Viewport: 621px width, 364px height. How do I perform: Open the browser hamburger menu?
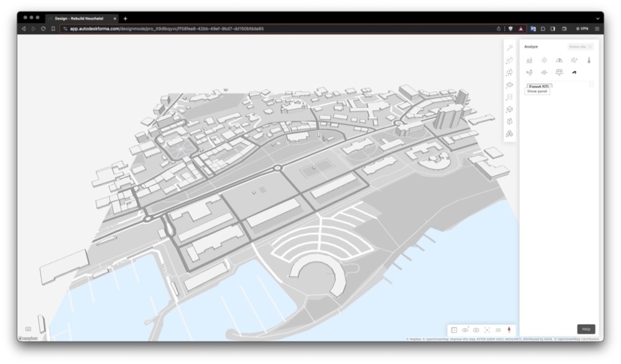click(597, 29)
